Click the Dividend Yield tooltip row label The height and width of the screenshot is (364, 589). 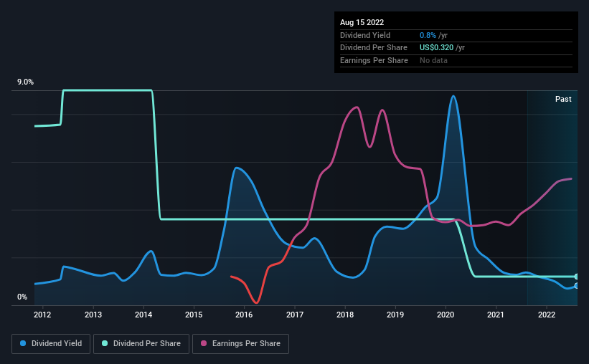(x=365, y=35)
